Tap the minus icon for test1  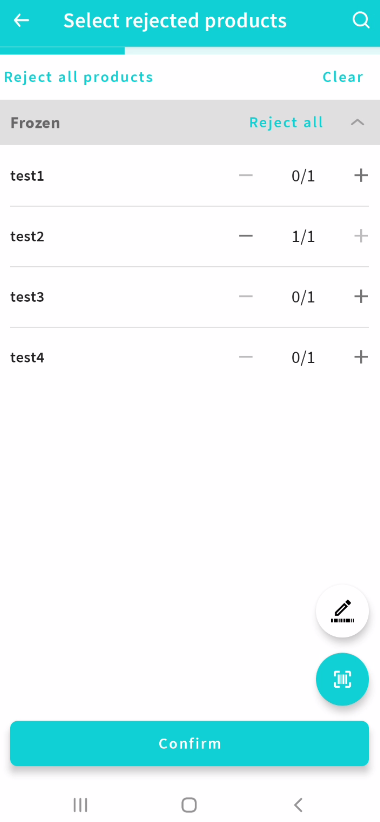coord(245,175)
